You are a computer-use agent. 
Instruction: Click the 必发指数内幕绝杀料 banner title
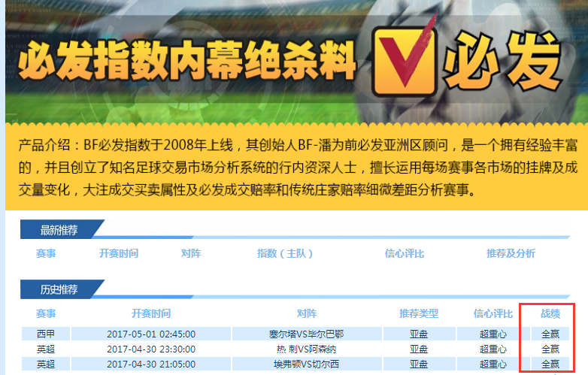(186, 60)
